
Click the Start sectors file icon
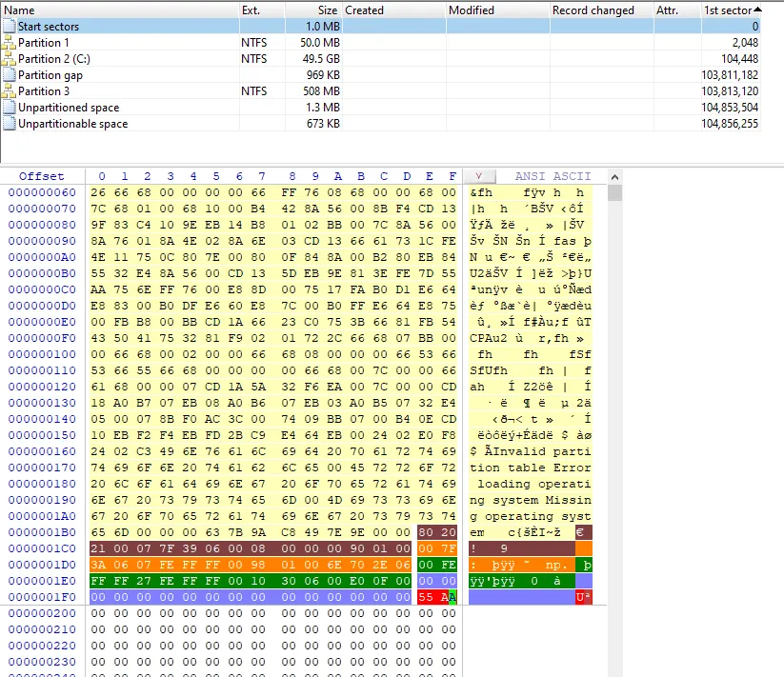click(x=10, y=27)
